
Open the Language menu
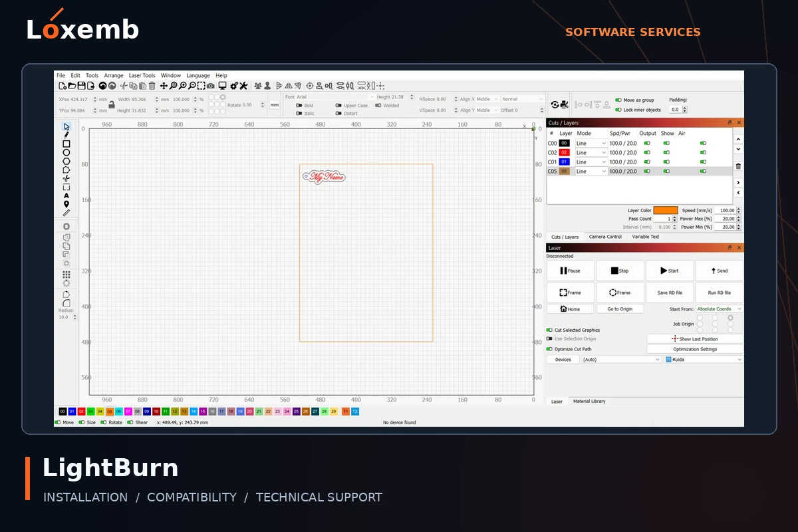(x=198, y=75)
